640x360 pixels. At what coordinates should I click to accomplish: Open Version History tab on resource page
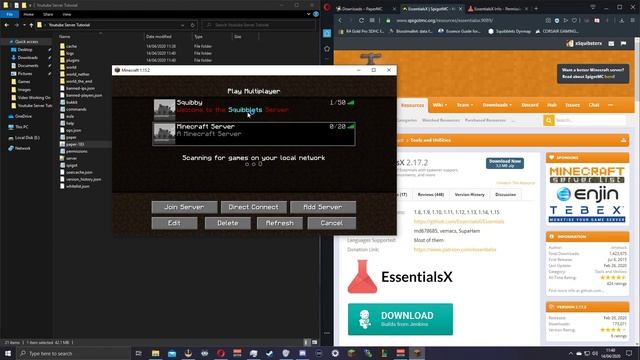tap(469, 195)
